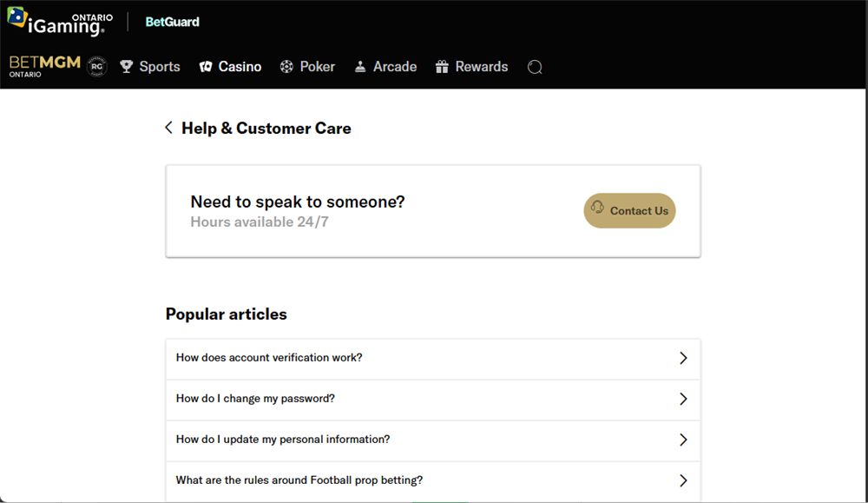This screenshot has height=503, width=868.
Task: Click the Contact Us button
Action: coord(629,210)
